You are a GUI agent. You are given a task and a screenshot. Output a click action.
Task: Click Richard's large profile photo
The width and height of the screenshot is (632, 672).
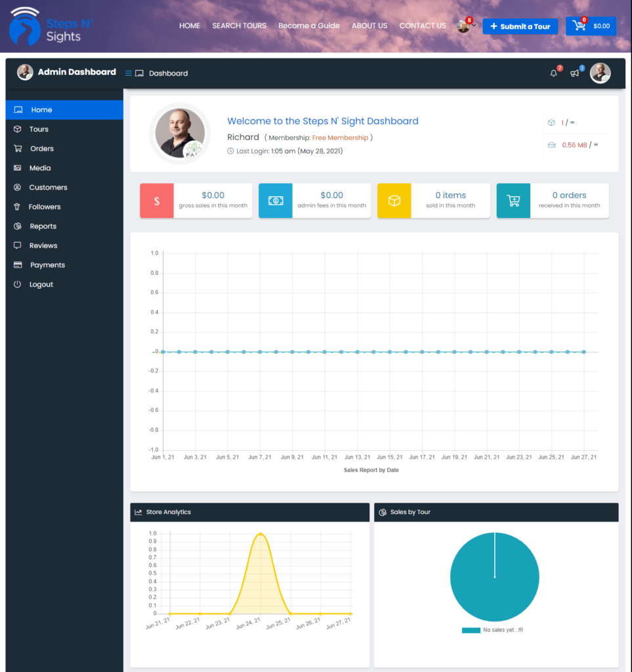180,134
